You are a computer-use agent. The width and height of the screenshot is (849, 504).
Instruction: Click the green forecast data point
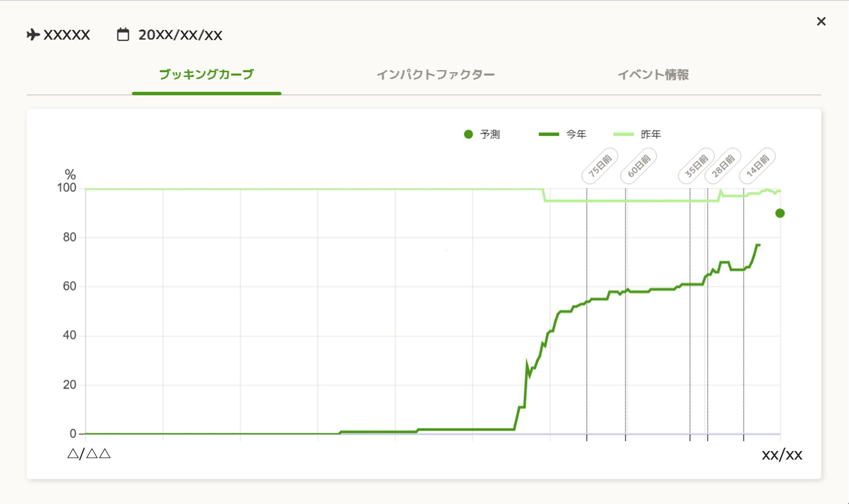tap(780, 213)
